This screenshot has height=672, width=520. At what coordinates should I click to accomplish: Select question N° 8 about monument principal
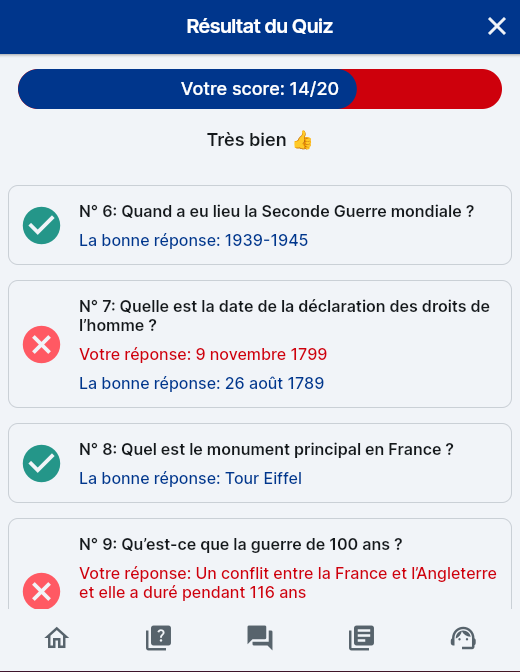[x=266, y=450]
